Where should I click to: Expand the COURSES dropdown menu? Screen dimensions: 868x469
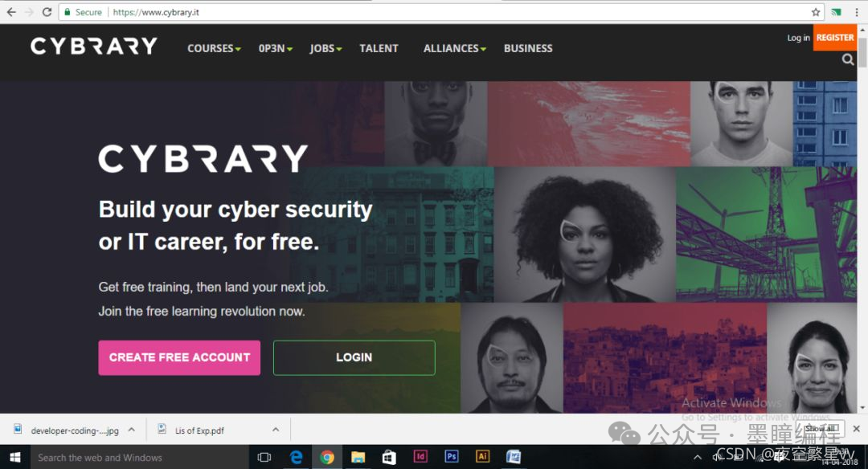(214, 49)
